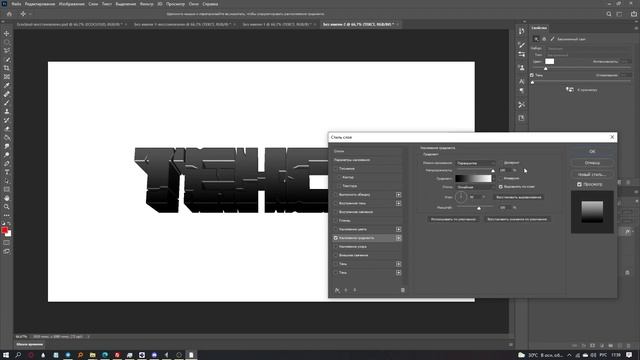Image resolution: width=640 pixels, height=360 pixels.
Task: Toggle the Dither checkbox
Action: 501,162
